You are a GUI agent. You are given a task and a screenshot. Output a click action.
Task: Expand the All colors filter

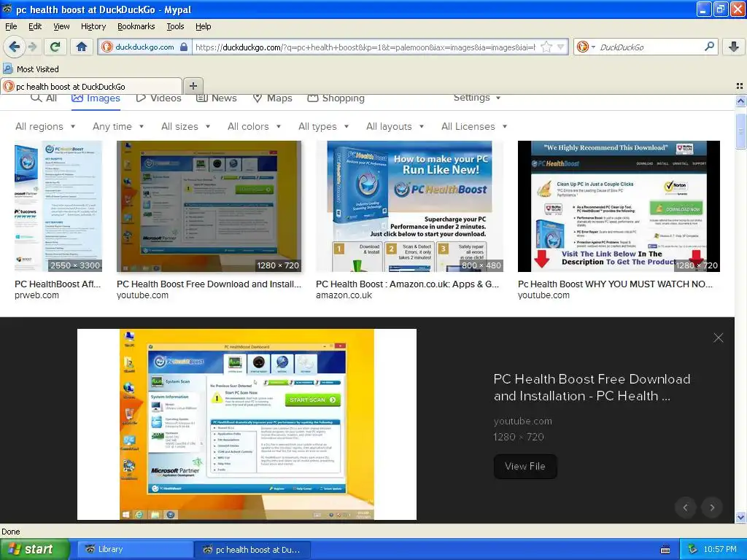pos(255,126)
